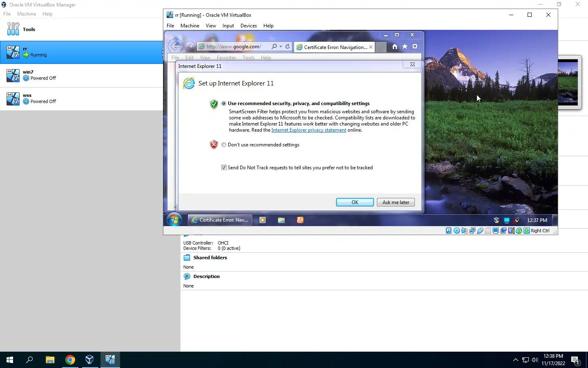Viewport: 588px width, 368px height.
Task: Open Tools in VirtualBox Manager
Action: click(82, 29)
